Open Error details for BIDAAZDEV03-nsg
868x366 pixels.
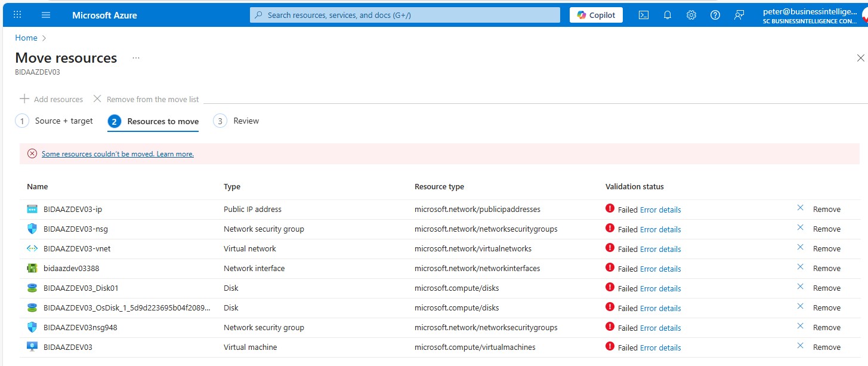point(660,229)
